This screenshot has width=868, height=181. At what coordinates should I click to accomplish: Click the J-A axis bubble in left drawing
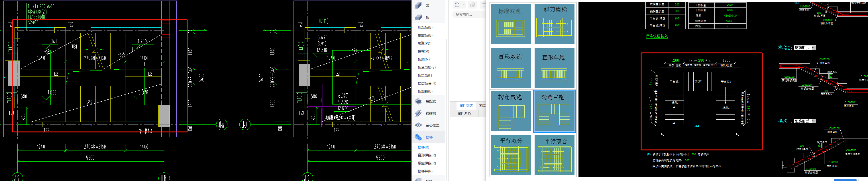221,125
